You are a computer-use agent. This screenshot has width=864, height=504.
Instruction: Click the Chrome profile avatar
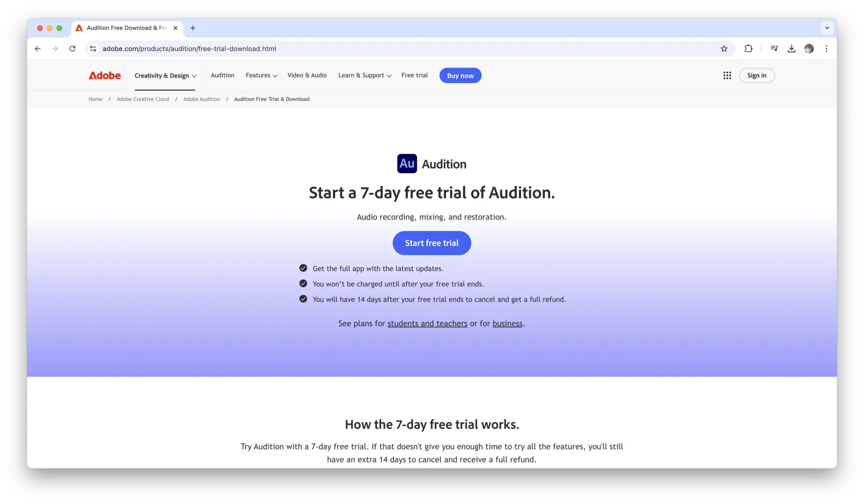click(x=809, y=49)
